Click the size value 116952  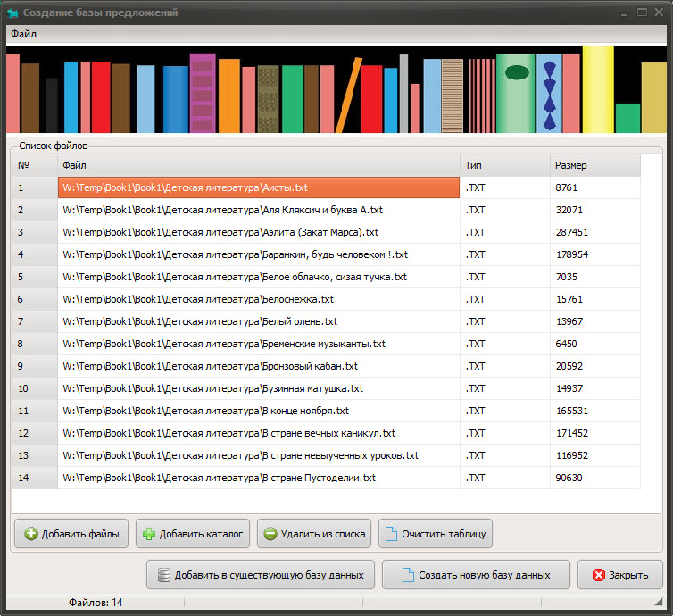[x=572, y=455]
